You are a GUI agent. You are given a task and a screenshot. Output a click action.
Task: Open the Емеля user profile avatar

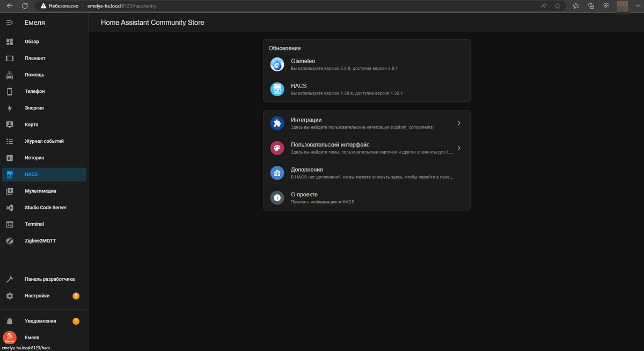tap(10, 338)
